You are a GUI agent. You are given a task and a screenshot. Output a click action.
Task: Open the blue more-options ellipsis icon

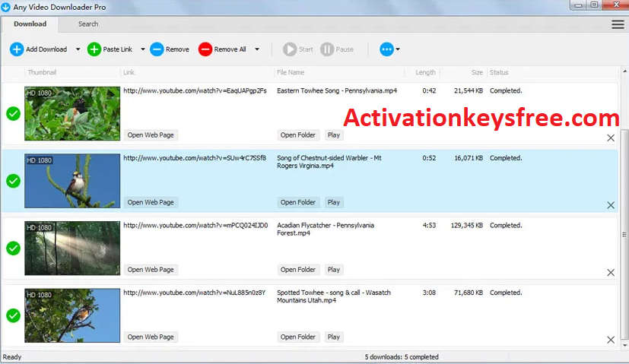[x=386, y=49]
